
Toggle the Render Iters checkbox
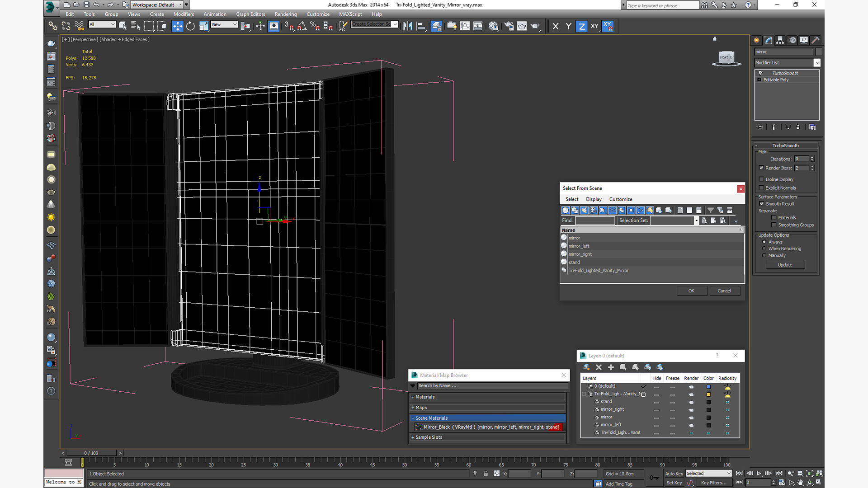761,168
